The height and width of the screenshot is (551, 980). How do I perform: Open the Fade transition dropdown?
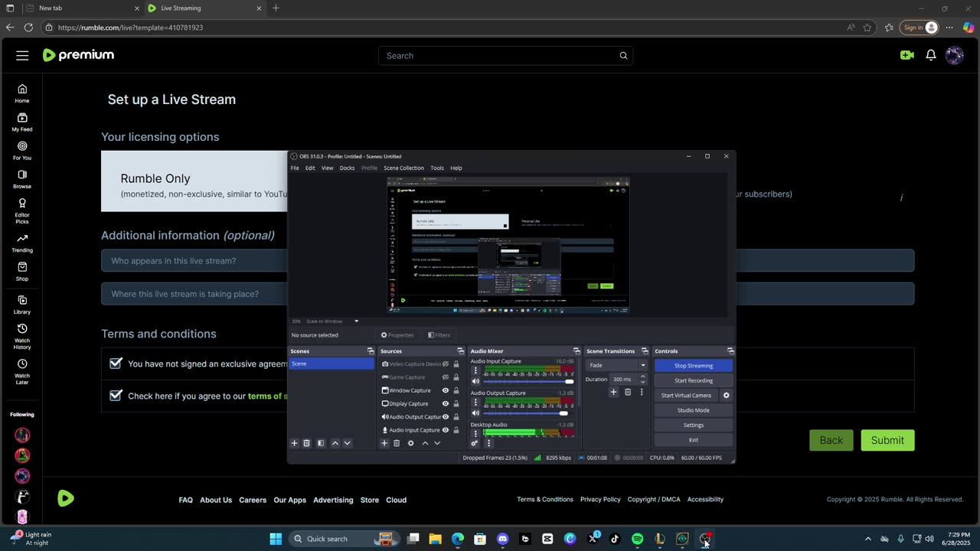coord(617,365)
